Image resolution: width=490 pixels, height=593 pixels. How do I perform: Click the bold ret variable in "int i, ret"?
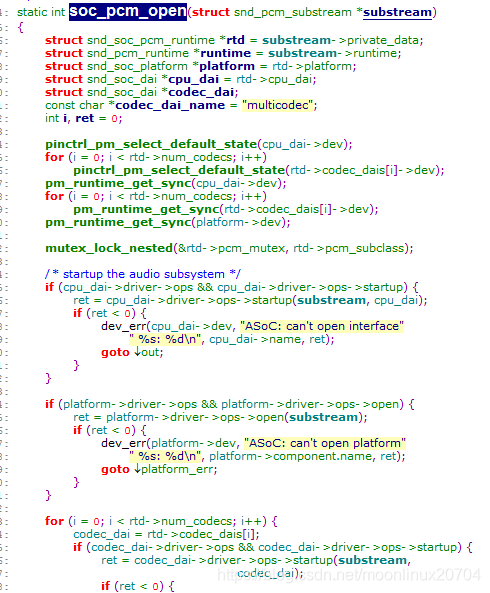click(x=85, y=118)
